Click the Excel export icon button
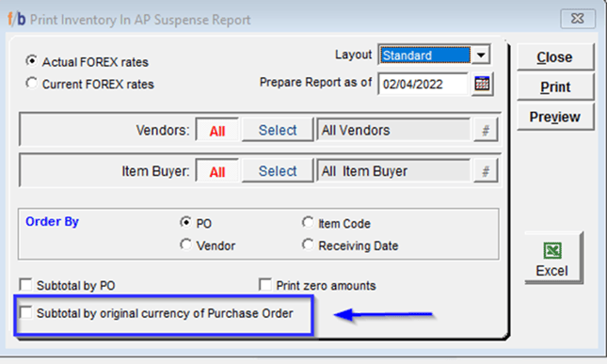The image size is (607, 364). [552, 258]
